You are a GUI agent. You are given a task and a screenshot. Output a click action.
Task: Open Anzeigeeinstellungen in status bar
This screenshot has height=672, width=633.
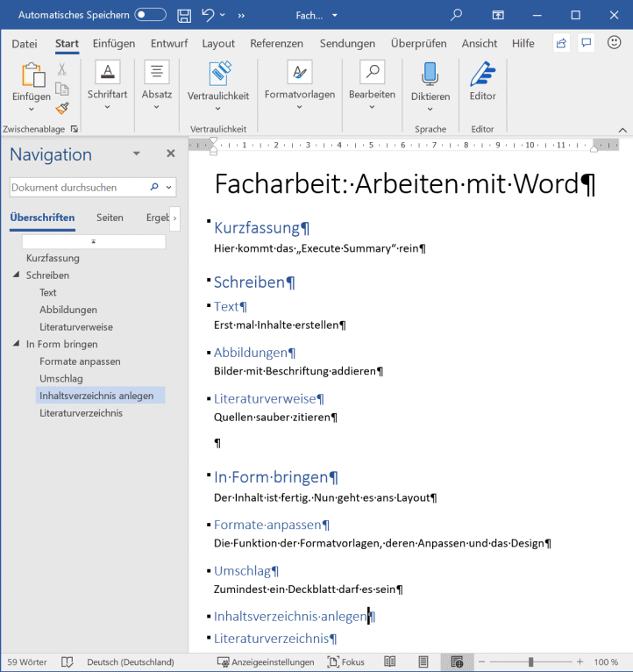pos(266,662)
